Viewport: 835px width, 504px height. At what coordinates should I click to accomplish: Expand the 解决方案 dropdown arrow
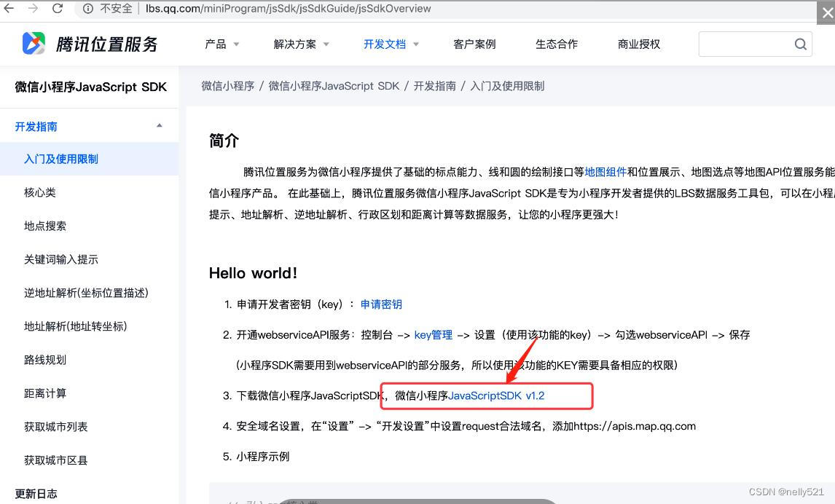pyautogui.click(x=326, y=44)
